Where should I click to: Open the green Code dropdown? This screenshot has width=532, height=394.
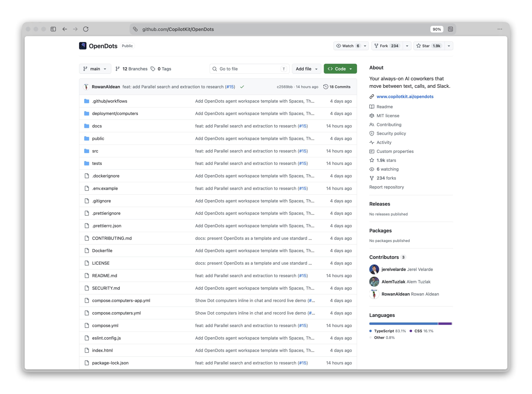340,69
